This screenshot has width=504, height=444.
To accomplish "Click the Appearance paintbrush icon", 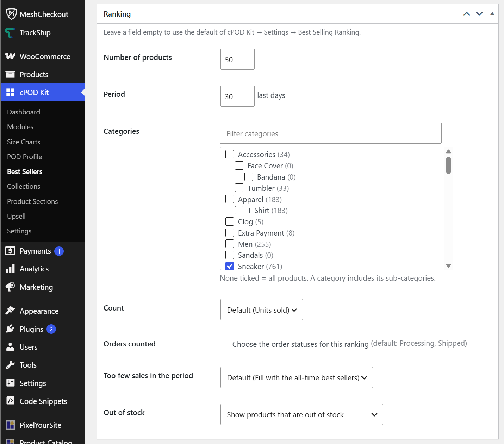I will point(10,311).
